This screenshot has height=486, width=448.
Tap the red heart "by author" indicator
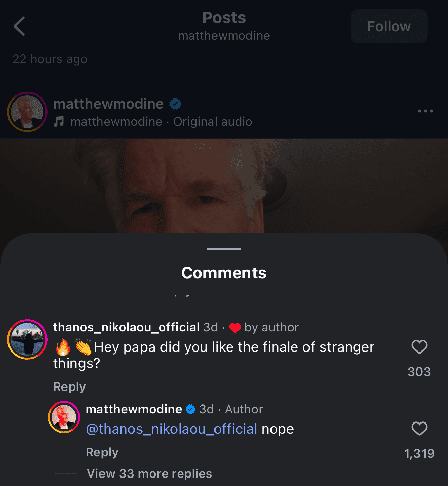coord(235,328)
